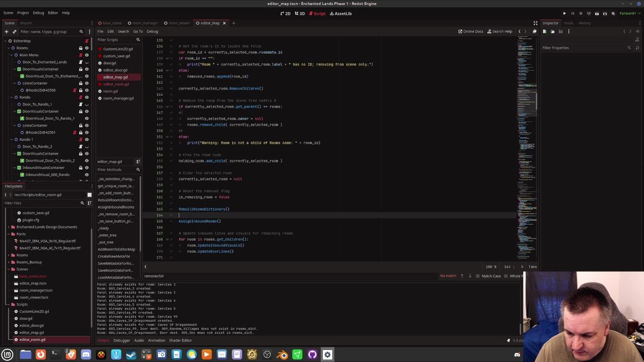This screenshot has height=362, width=644.
Task: Click script icon on EditorMap node
Action: pos(87,41)
